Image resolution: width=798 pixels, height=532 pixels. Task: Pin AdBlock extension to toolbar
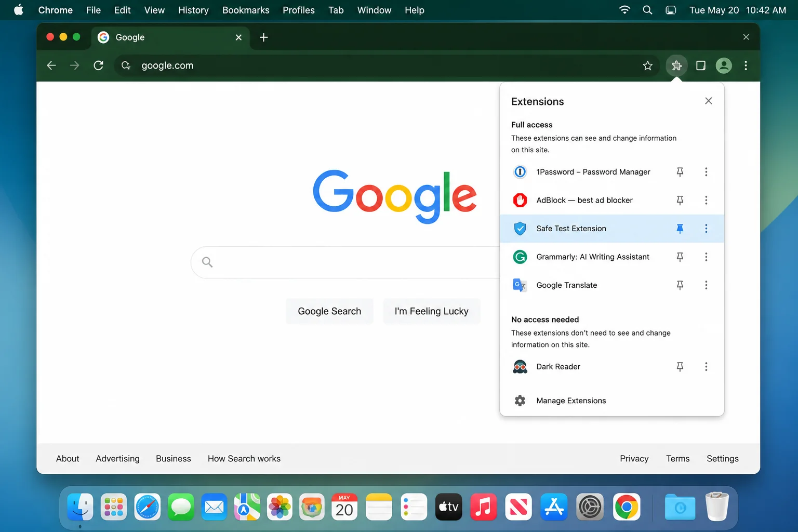pyautogui.click(x=680, y=200)
